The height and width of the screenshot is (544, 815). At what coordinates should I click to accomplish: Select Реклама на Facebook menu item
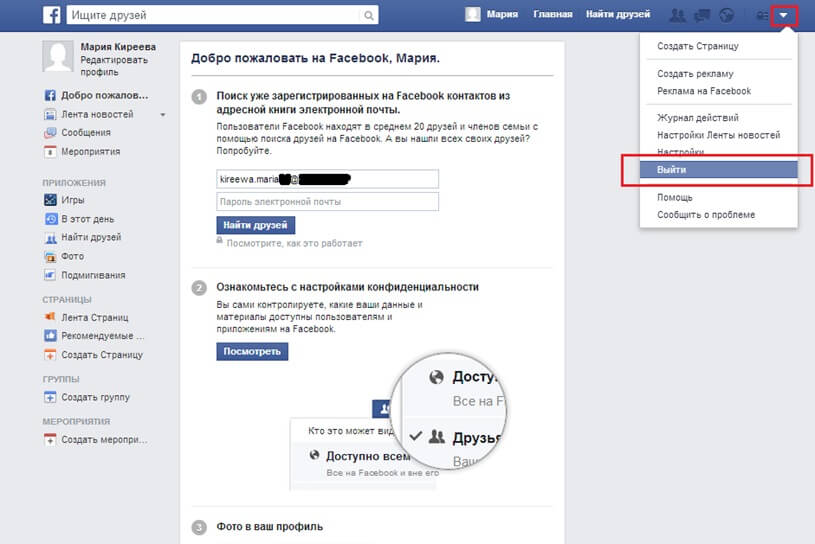click(x=704, y=91)
